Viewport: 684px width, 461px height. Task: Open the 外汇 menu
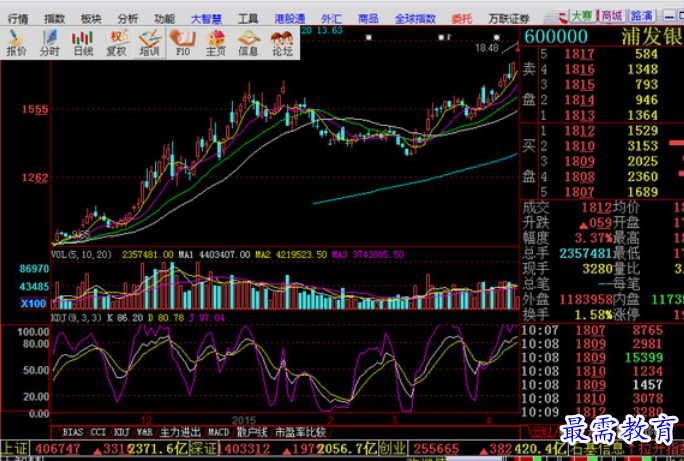(x=332, y=18)
